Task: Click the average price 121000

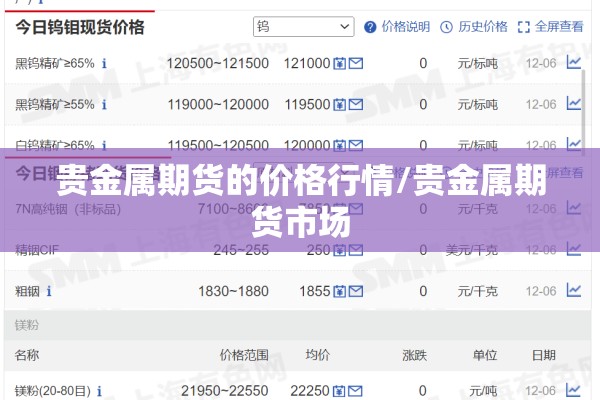Action: pyautogui.click(x=307, y=63)
